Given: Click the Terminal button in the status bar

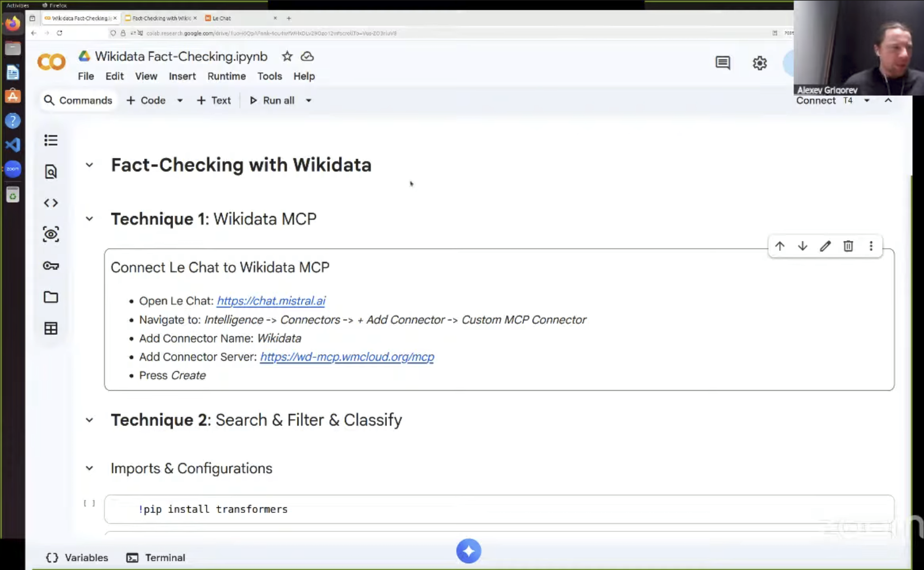Looking at the screenshot, I should [156, 558].
